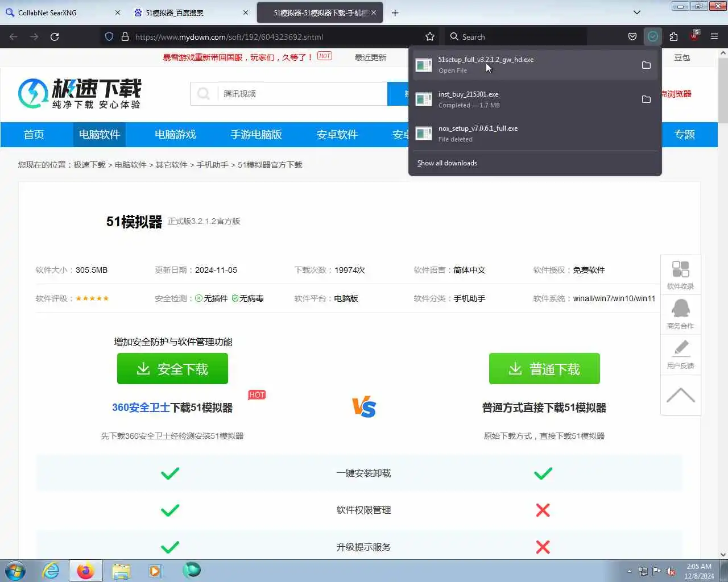Open 安卓软件 navigation menu item
Viewport: 728px width, 582px height.
click(337, 135)
